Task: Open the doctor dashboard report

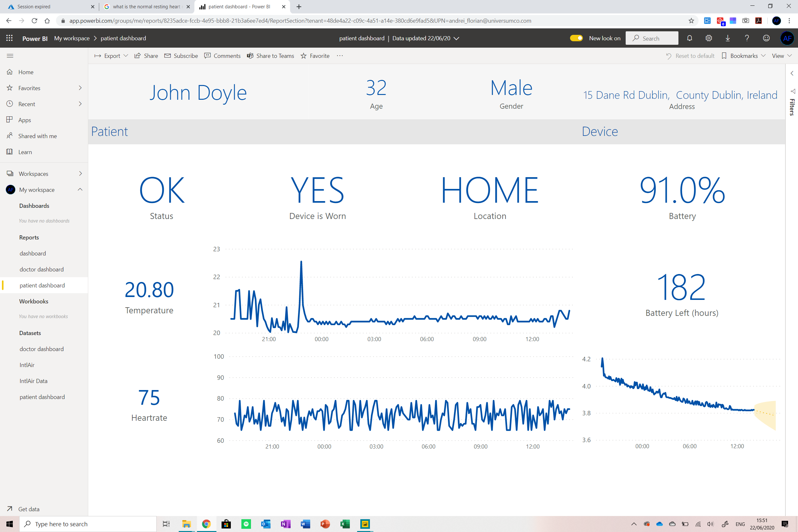Action: (41, 270)
